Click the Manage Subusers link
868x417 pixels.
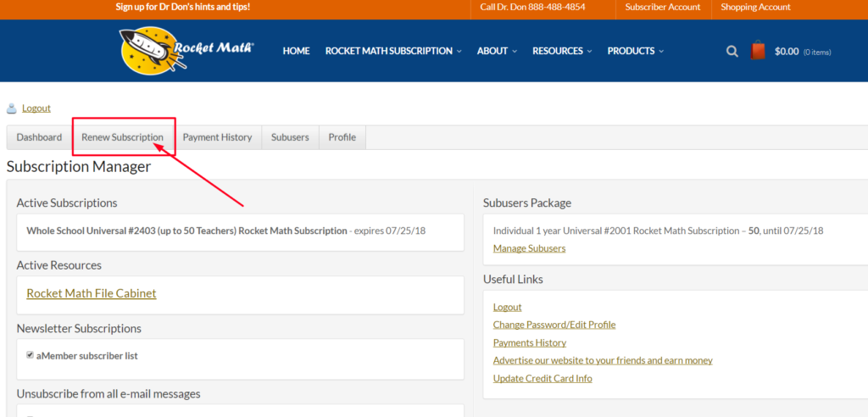click(x=529, y=248)
